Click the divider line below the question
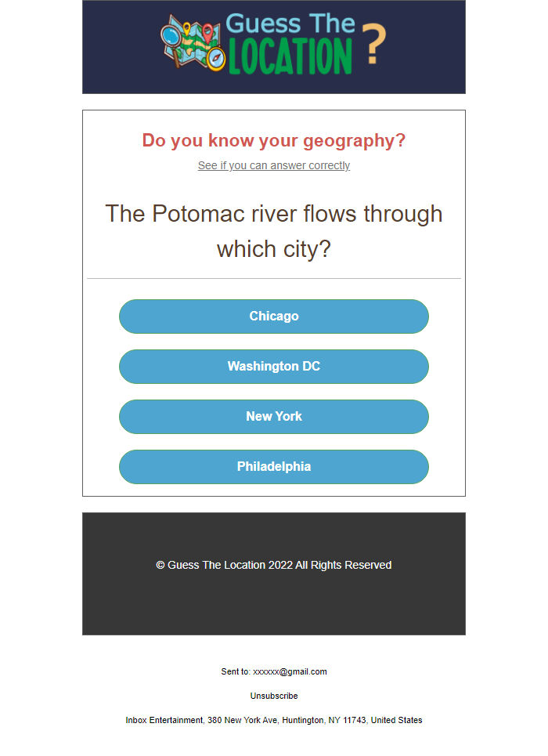Viewport: 548px width, 756px height. tap(274, 278)
